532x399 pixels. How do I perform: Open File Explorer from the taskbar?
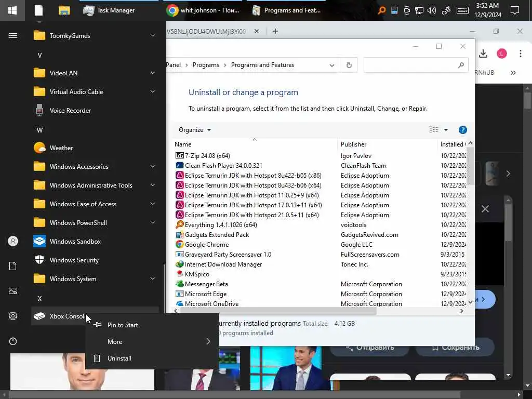(x=64, y=10)
